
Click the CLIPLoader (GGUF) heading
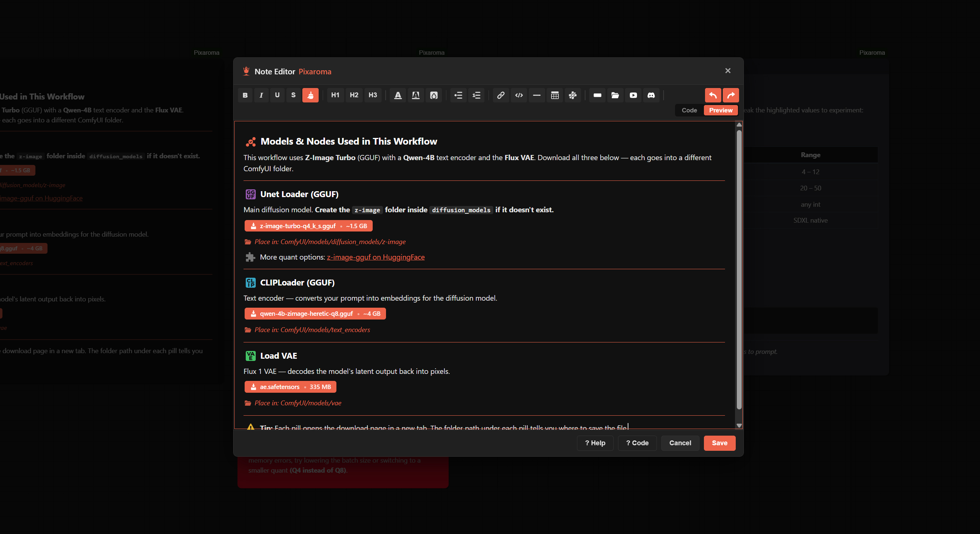click(x=297, y=283)
